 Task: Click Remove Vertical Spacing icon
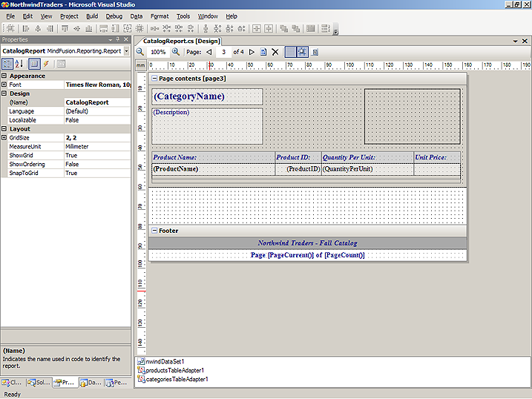(241, 28)
